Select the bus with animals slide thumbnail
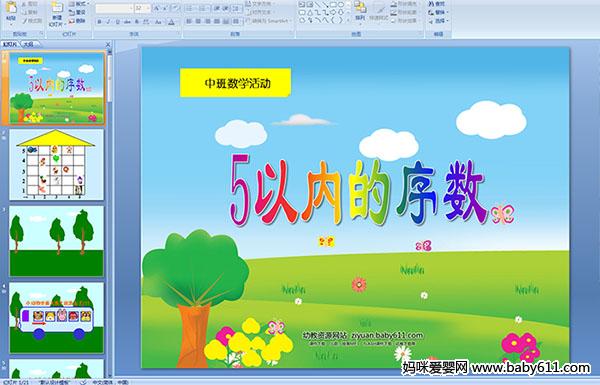 tap(56, 318)
